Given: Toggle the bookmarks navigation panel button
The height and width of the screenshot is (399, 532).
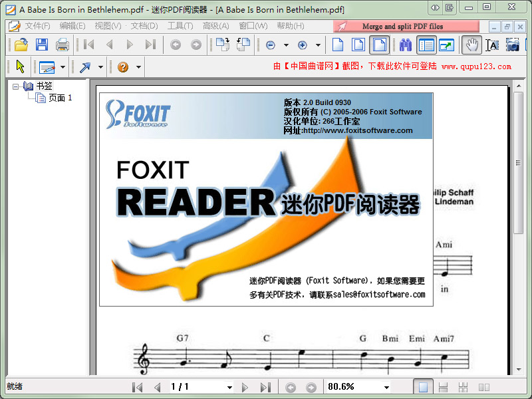Looking at the screenshot, I should point(426,45).
